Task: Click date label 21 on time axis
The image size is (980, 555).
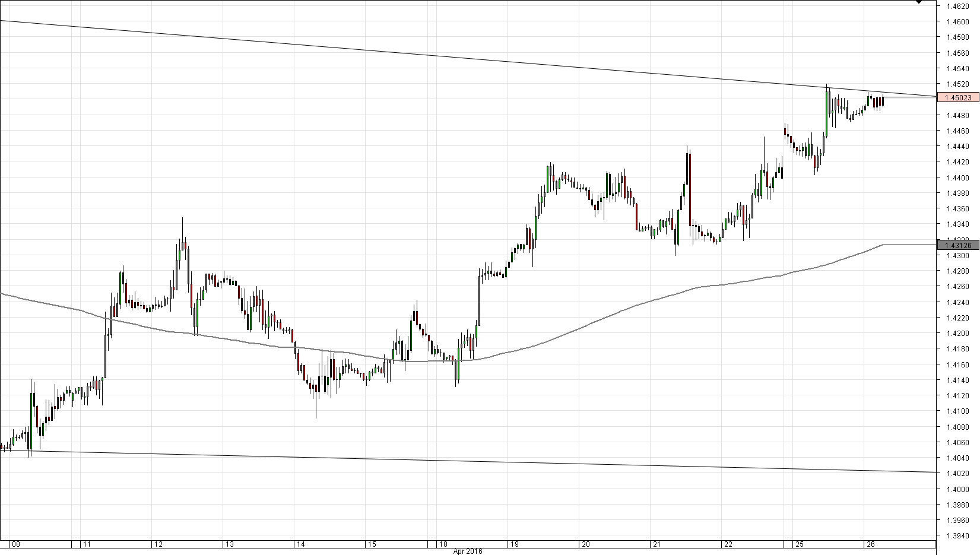Action: click(x=657, y=544)
